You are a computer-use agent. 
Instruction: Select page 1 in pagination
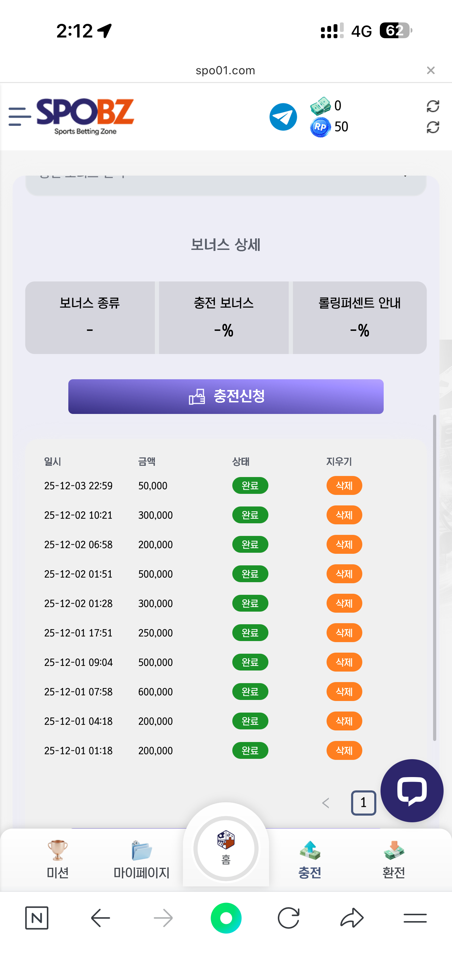coord(363,803)
